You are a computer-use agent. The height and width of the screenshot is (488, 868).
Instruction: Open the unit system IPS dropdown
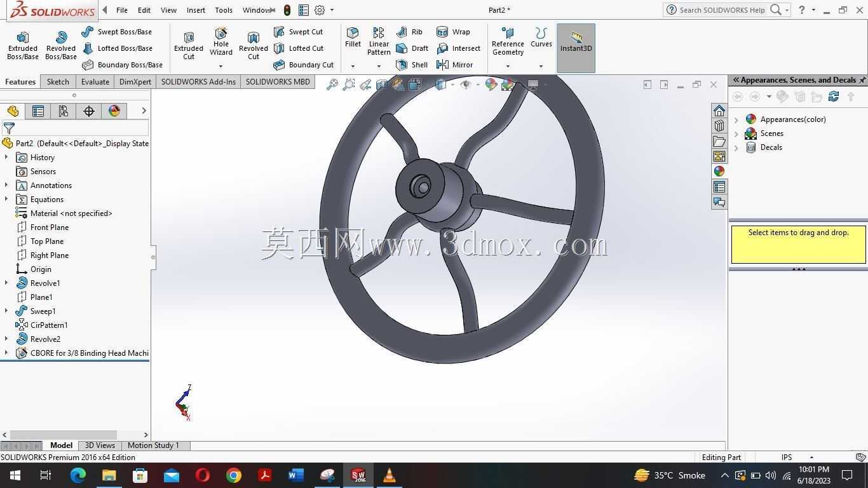tap(811, 457)
